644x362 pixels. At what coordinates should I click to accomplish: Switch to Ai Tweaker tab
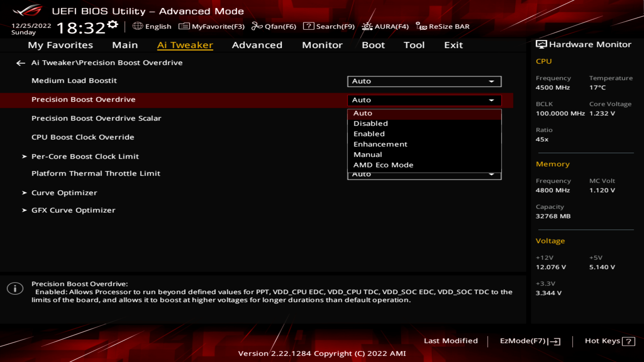[x=185, y=45]
